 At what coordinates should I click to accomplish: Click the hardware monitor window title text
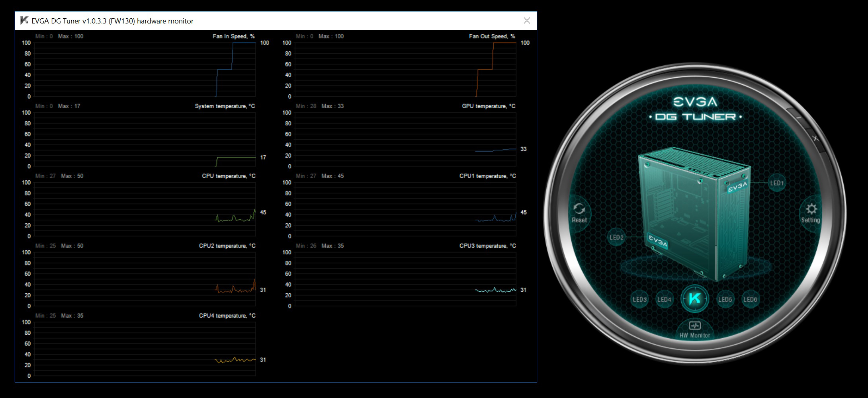[113, 21]
